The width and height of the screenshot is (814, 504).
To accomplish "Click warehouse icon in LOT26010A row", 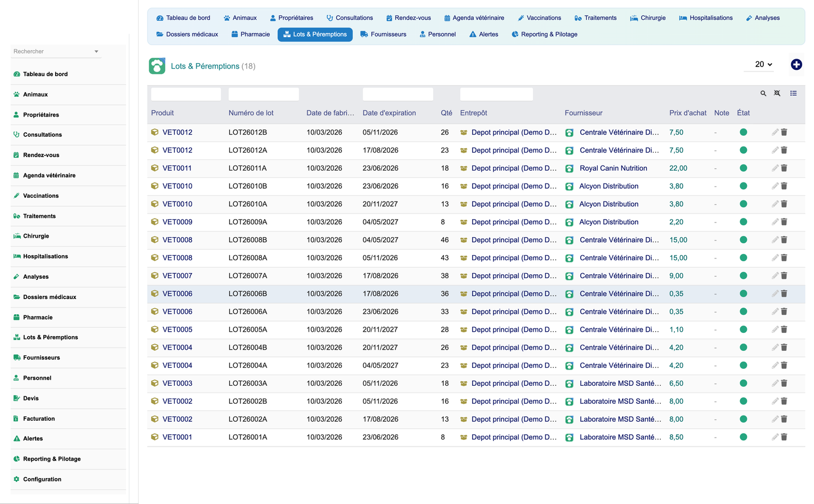I will point(464,204).
